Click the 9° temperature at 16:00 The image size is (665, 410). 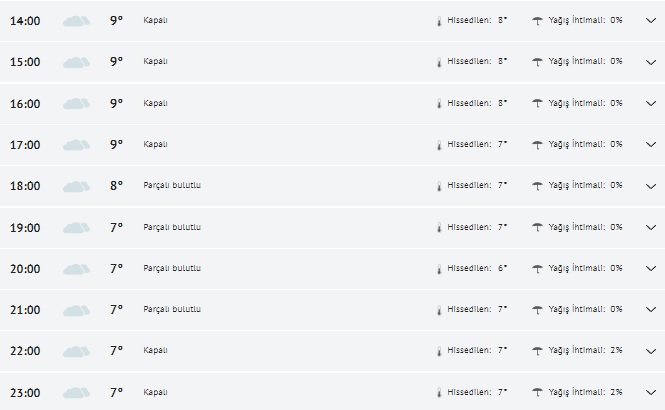tap(116, 103)
